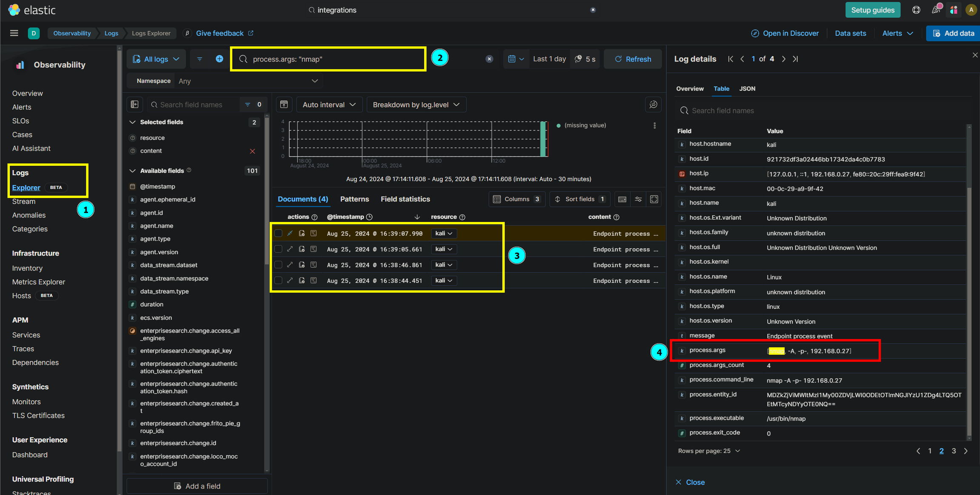Click the Give feedback link
The width and height of the screenshot is (980, 495).
pyautogui.click(x=225, y=33)
